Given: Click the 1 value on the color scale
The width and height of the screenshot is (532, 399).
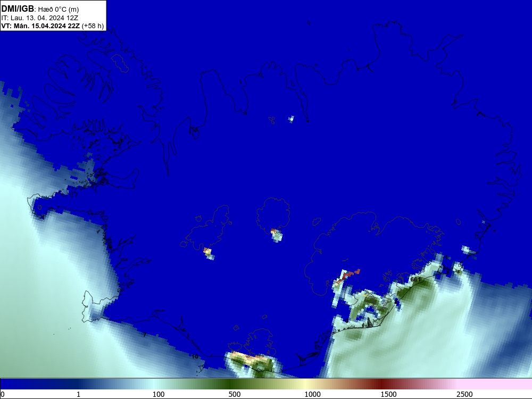Looking at the screenshot, I should (x=78, y=394).
